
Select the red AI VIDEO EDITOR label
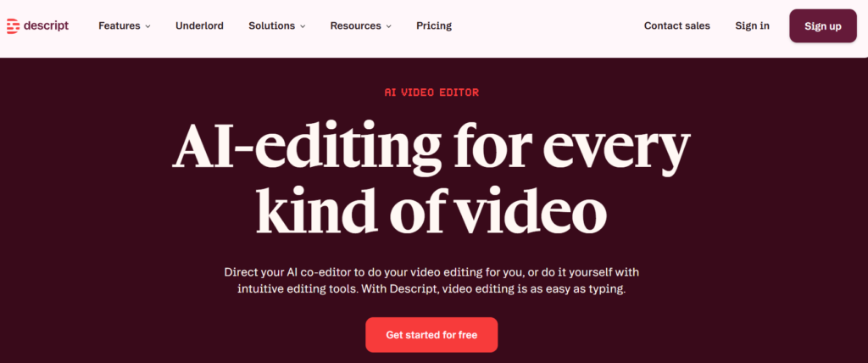point(431,92)
